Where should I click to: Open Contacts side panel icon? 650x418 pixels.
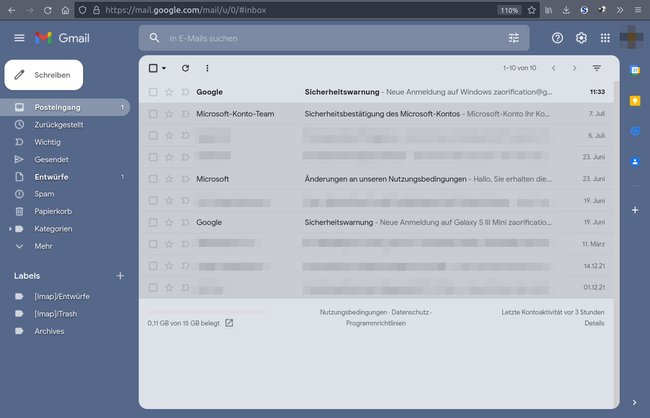tap(635, 161)
